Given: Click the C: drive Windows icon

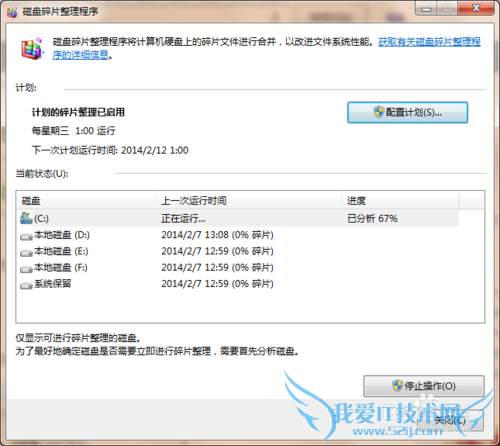Looking at the screenshot, I should coord(26,218).
